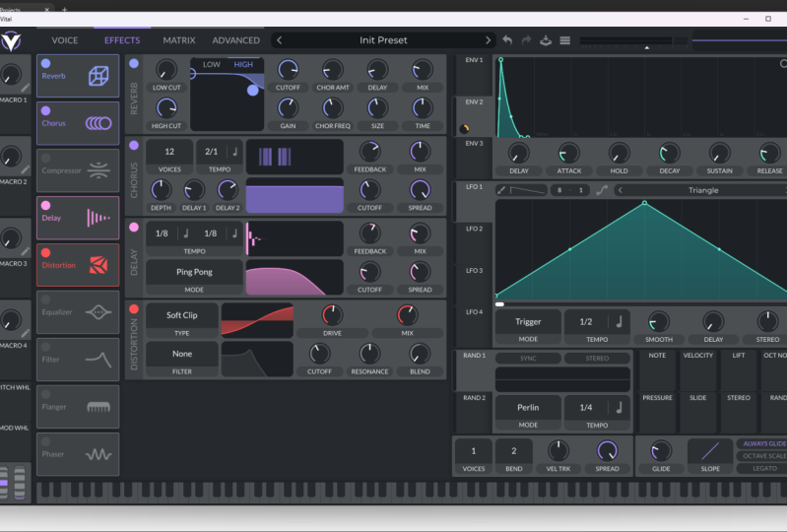This screenshot has width=787, height=532.
Task: Click the Macro 4 edit pencil icon
Action: pos(26,333)
